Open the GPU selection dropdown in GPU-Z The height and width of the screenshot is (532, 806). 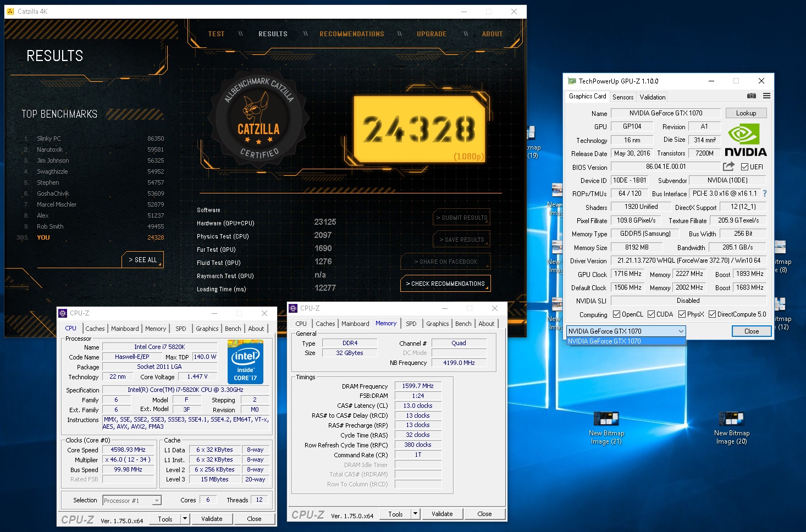coord(626,331)
